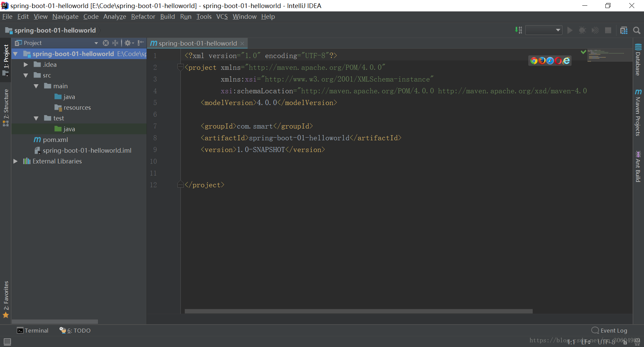Open Project panel settings gear
The width and height of the screenshot is (644, 347).
(x=129, y=43)
